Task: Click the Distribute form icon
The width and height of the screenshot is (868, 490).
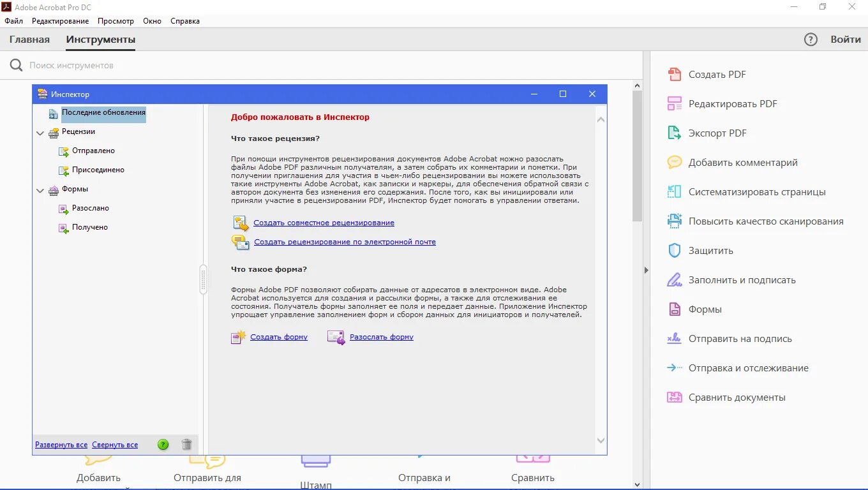Action: click(x=336, y=337)
